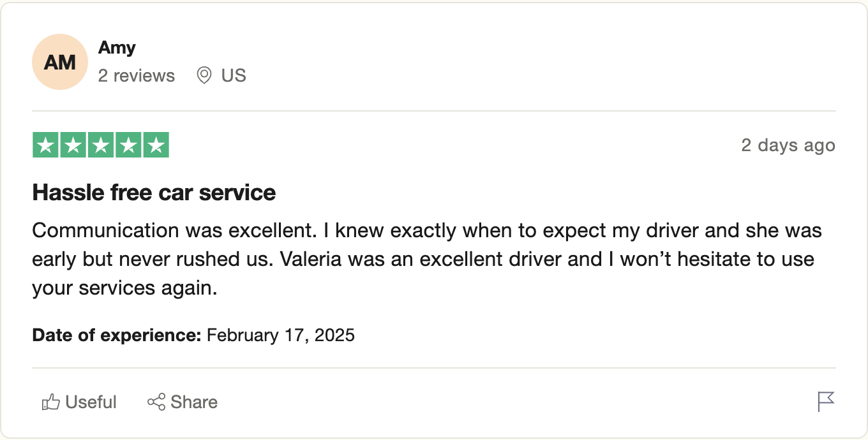Click the location pin icon

[204, 76]
